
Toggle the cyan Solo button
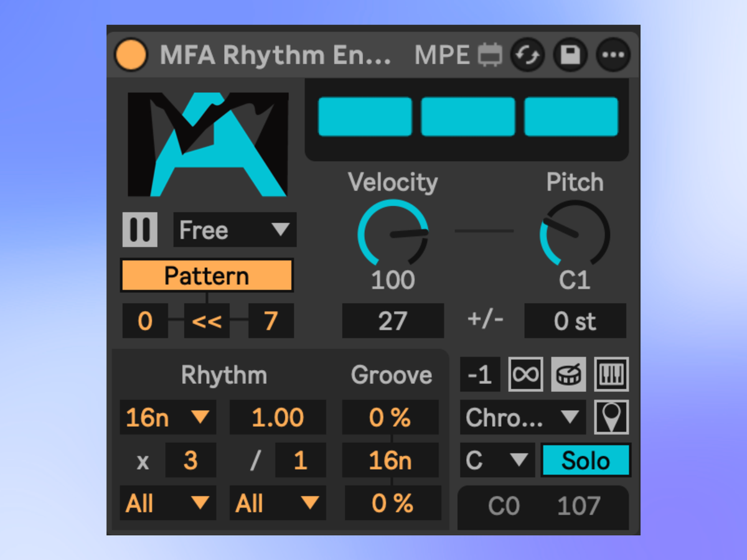click(586, 460)
